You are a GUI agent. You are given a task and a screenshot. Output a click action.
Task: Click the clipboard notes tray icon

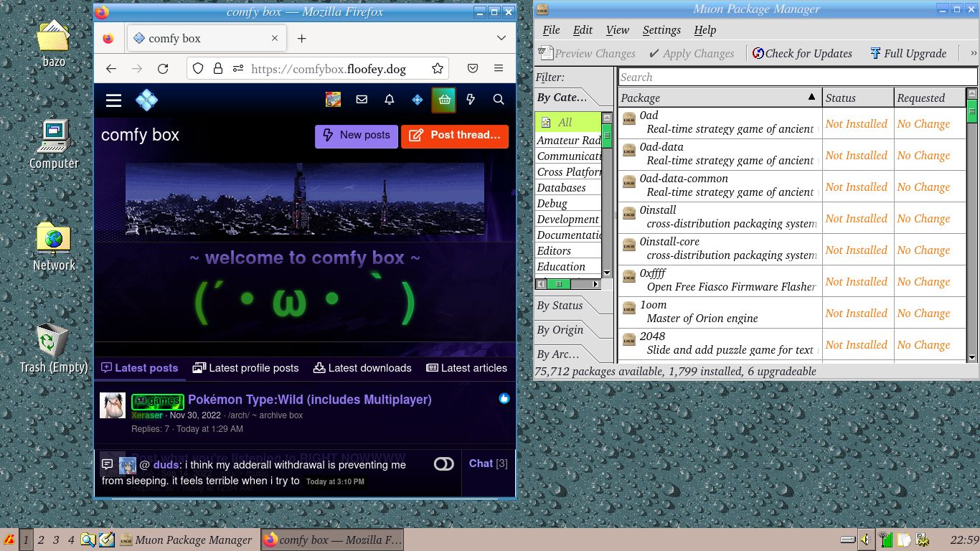pos(904,540)
